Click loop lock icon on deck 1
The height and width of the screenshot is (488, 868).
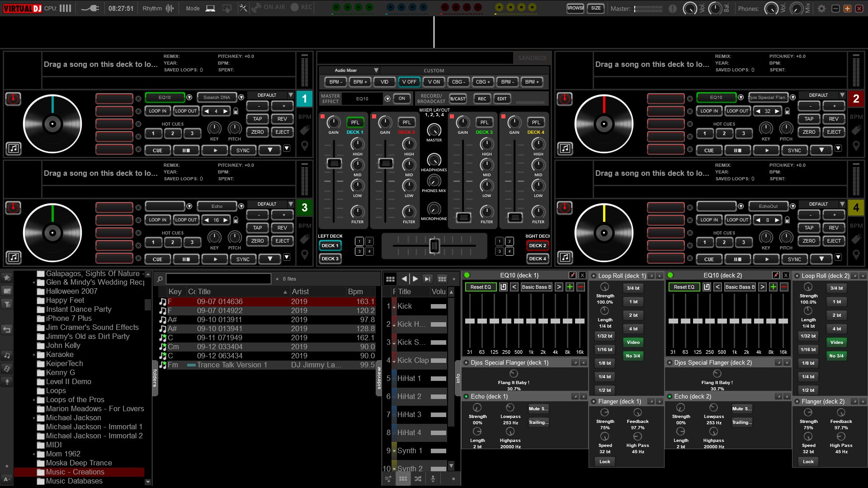pyautogui.click(x=236, y=111)
